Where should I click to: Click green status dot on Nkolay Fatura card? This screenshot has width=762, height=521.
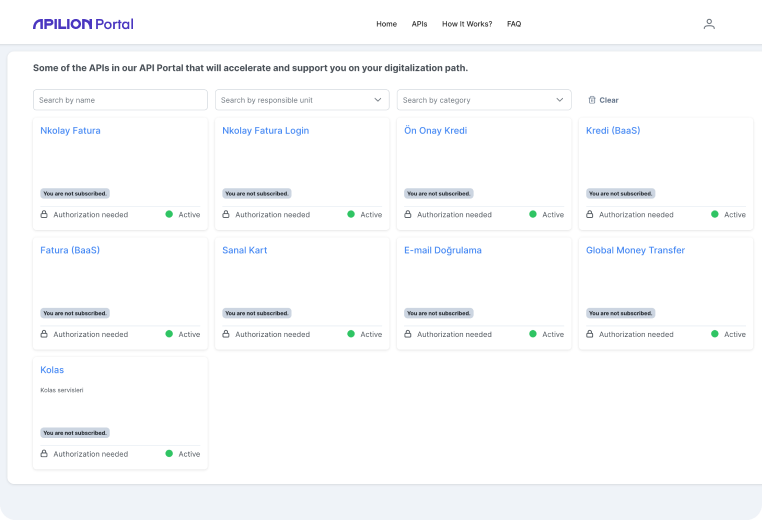169,214
